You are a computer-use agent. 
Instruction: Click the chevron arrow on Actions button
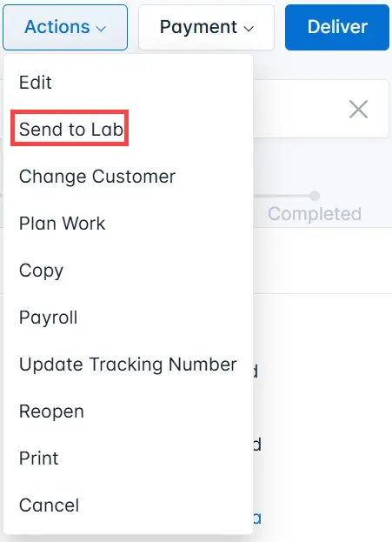(101, 29)
